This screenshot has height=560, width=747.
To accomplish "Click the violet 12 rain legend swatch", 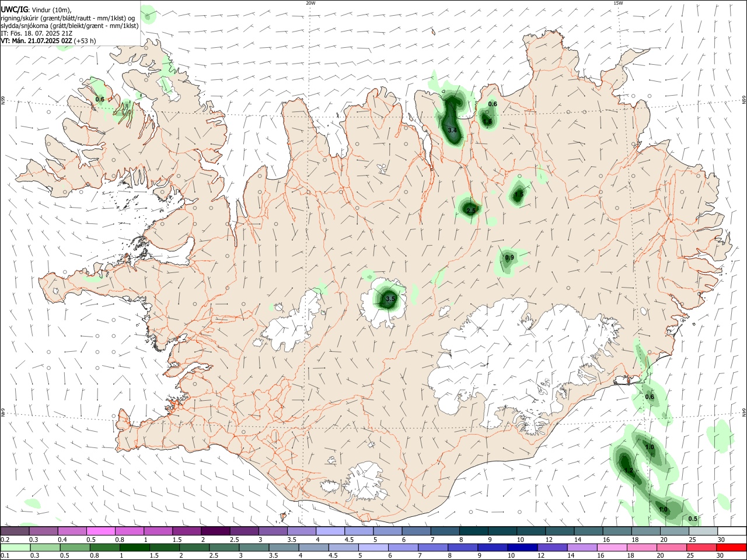I will [552, 547].
